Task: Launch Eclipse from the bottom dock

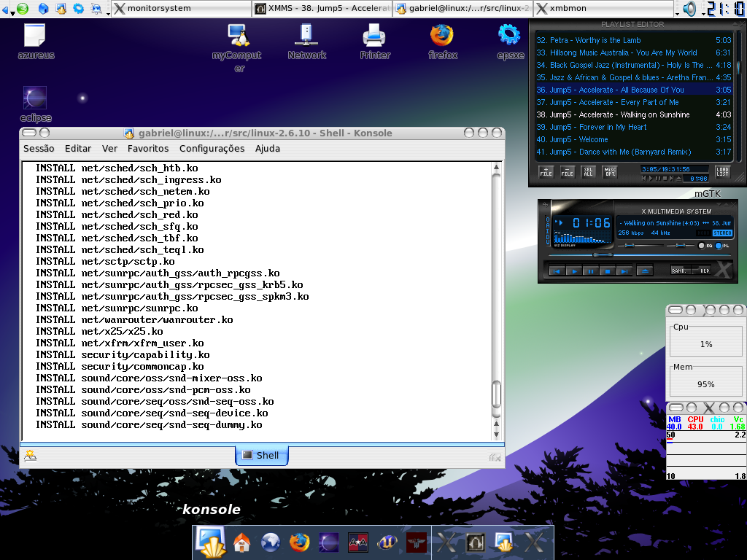Action: click(x=328, y=542)
